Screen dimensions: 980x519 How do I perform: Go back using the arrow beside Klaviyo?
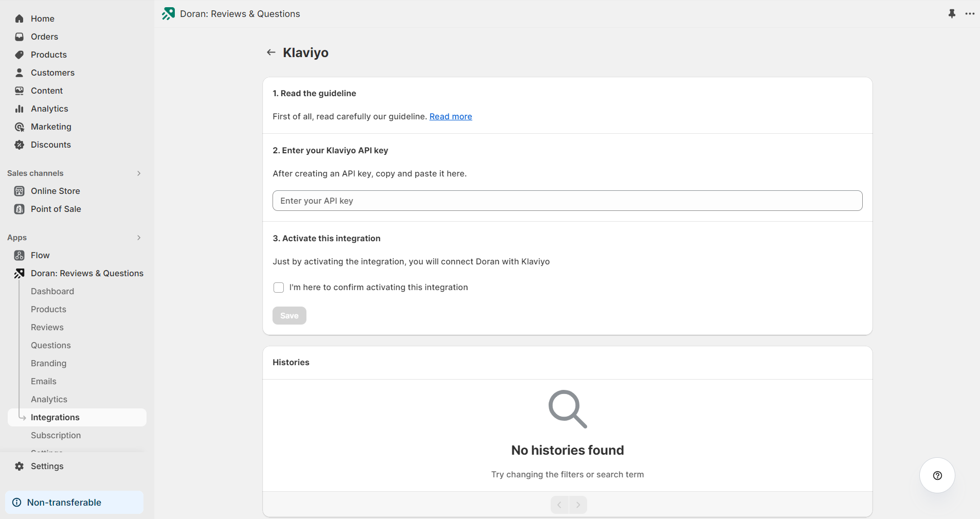click(x=271, y=52)
